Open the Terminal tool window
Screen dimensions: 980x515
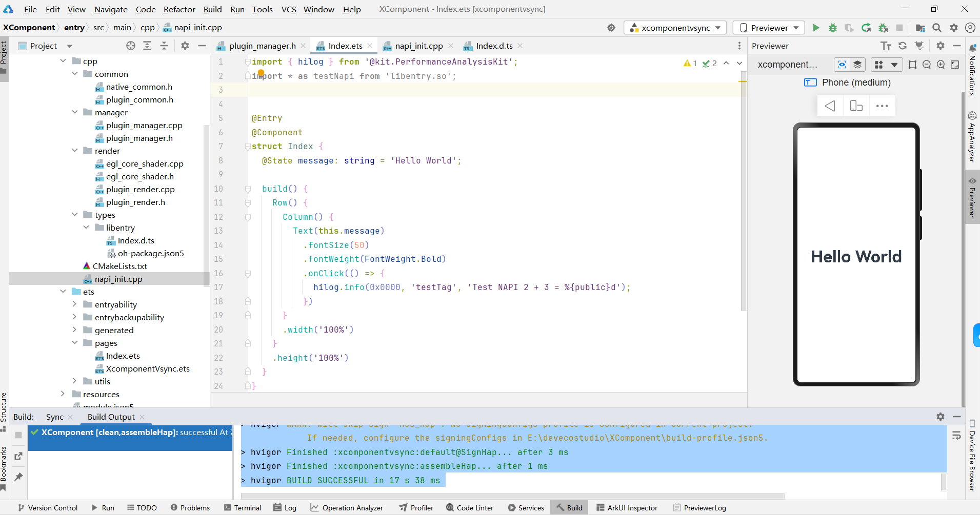(x=243, y=508)
